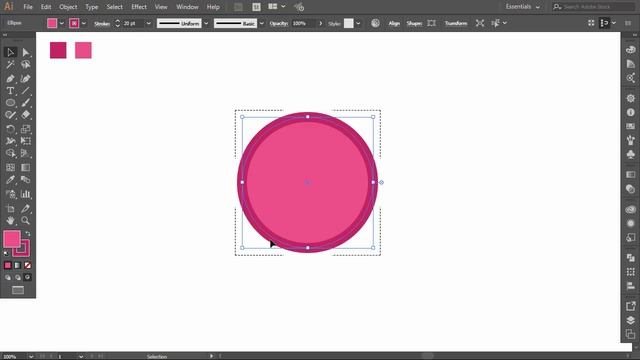Open the Window menu
Screen dimensions: 640x360
(x=187, y=7)
